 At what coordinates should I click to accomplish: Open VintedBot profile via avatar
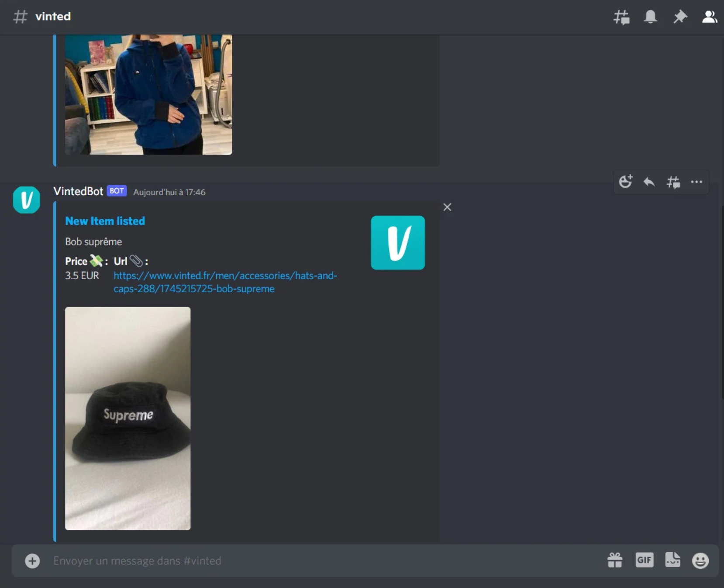point(26,200)
